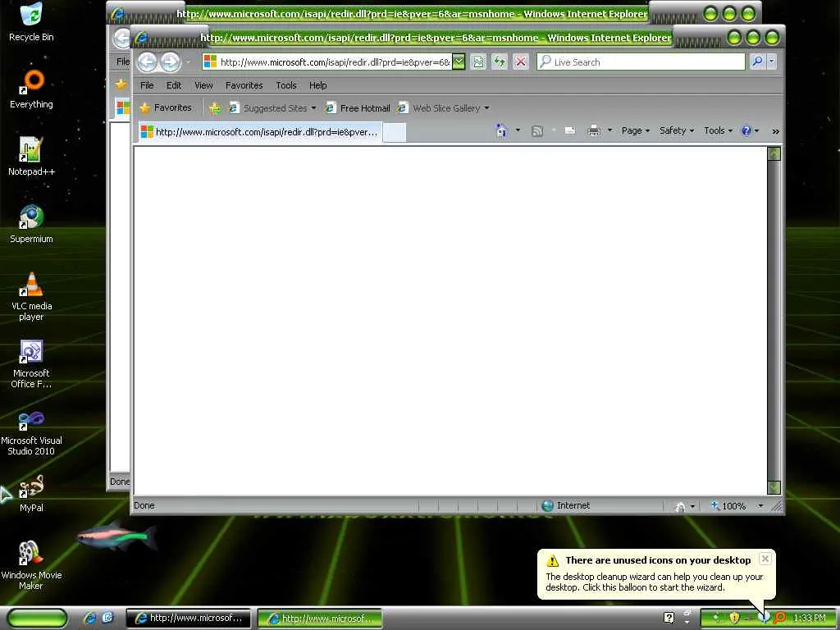Expand the Home button dropdown arrow
Viewport: 840px width, 630px height.
click(518, 130)
